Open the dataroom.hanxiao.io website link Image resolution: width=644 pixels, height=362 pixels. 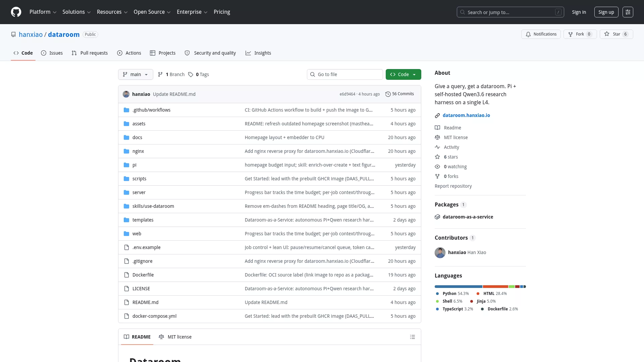(466, 115)
